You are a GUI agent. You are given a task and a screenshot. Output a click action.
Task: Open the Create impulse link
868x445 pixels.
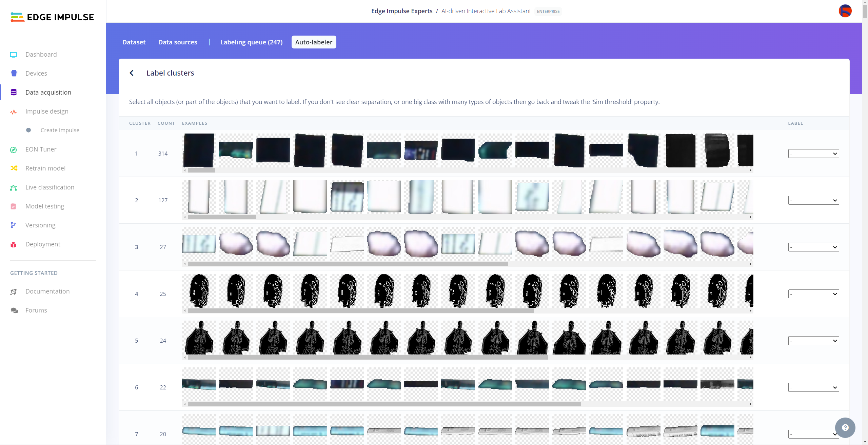click(x=60, y=130)
